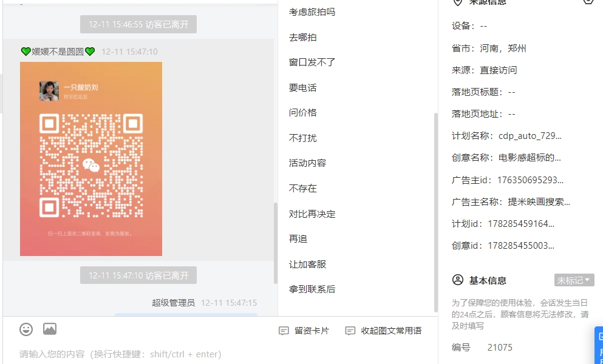Click the 留资卡片 card icon
603x364 pixels.
284,331
